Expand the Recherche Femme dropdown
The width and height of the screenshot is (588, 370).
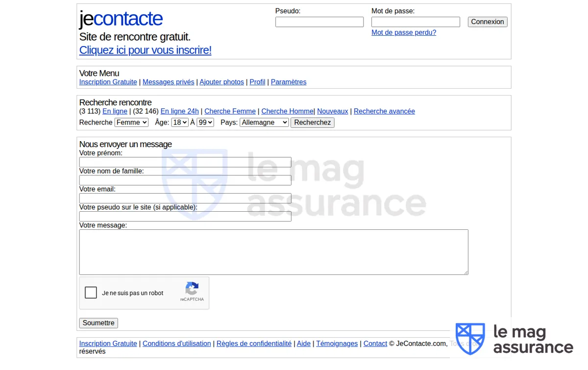pos(131,123)
